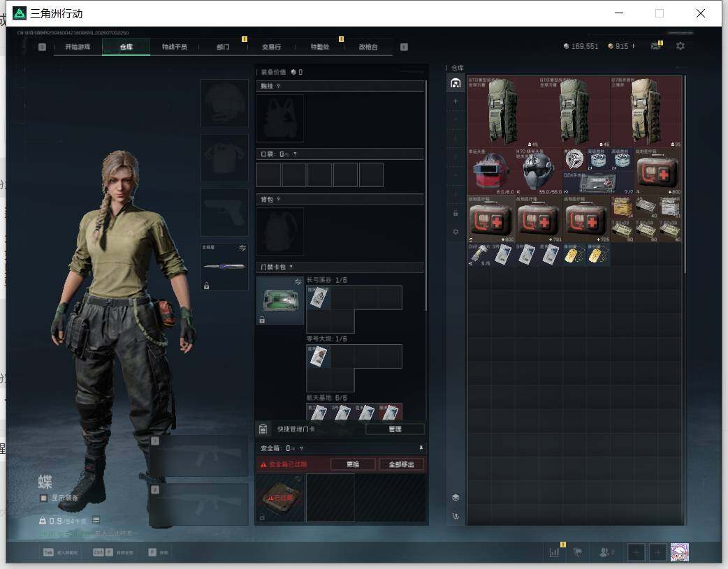The image size is (728, 569).
Task: Click the pin icon beside 安全箱 header
Action: point(421,448)
